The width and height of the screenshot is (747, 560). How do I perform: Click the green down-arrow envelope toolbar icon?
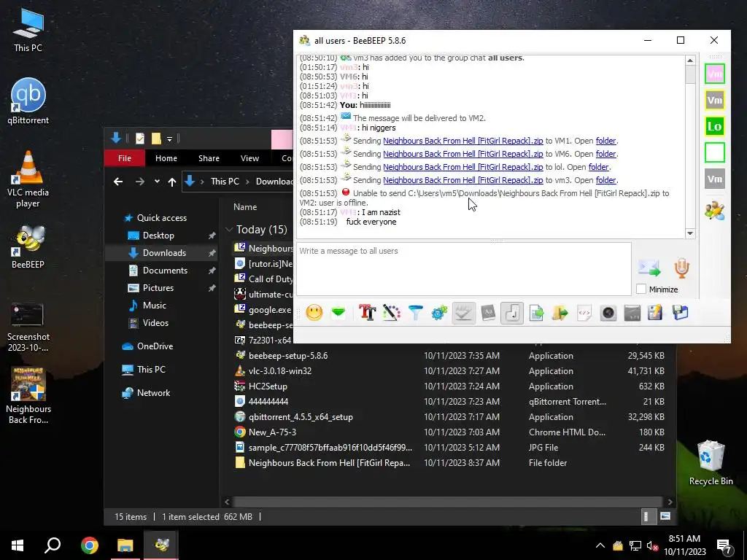click(338, 313)
